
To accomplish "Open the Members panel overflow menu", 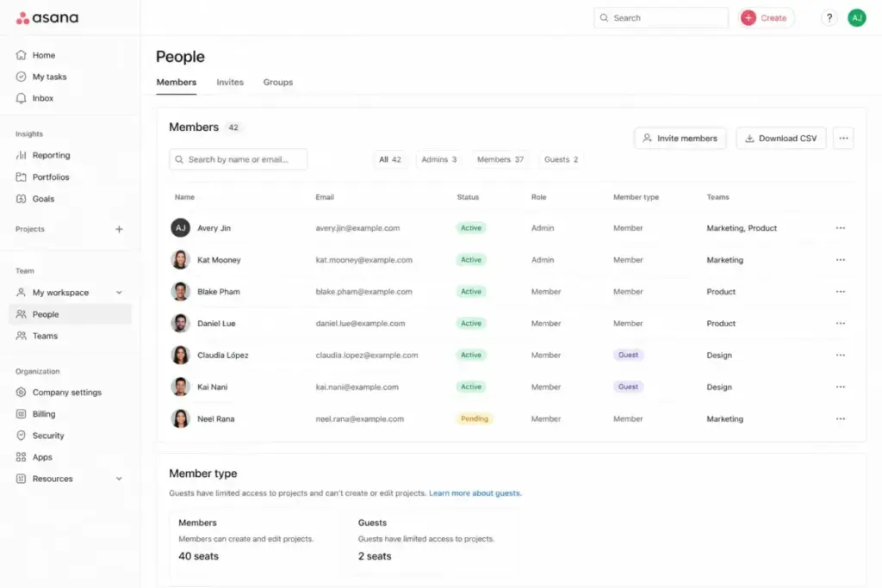I will coord(843,139).
